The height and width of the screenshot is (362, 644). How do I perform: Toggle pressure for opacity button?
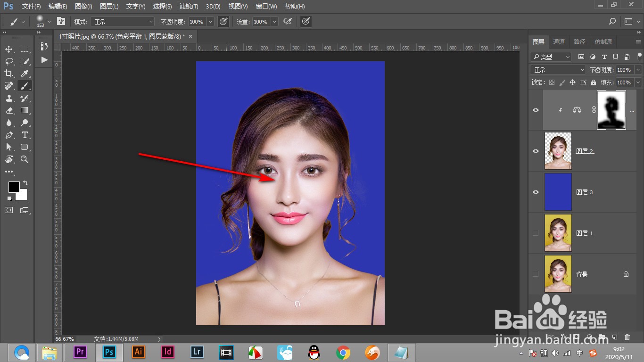tap(223, 22)
